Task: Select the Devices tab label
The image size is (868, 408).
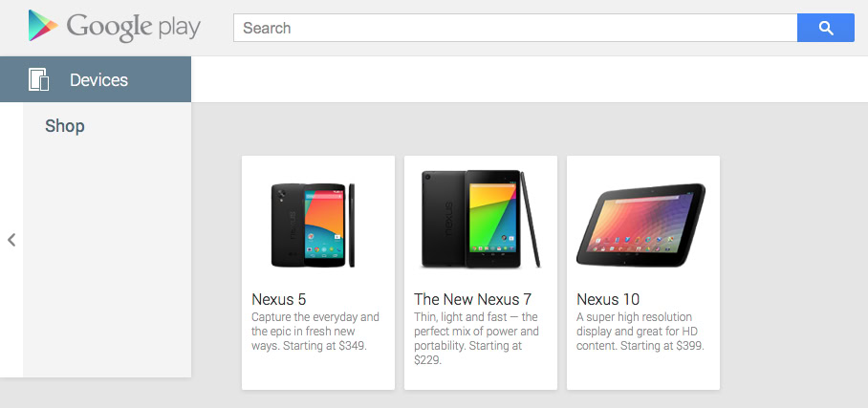Action: (98, 79)
